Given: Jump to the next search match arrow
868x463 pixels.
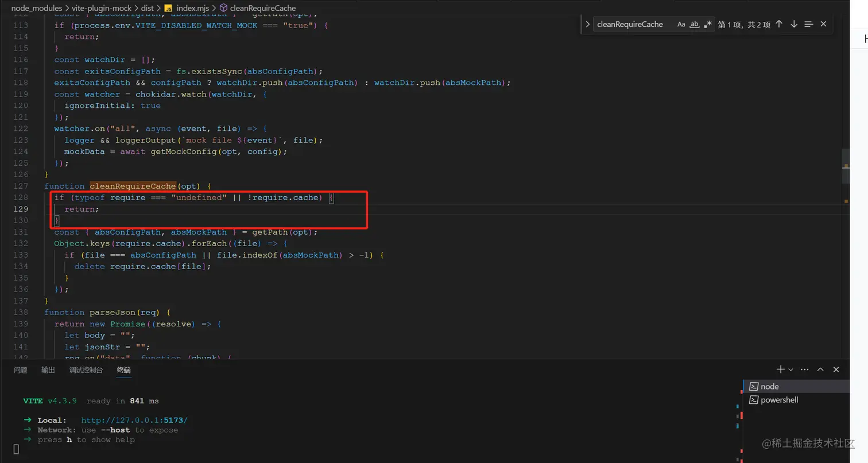Looking at the screenshot, I should pyautogui.click(x=793, y=24).
